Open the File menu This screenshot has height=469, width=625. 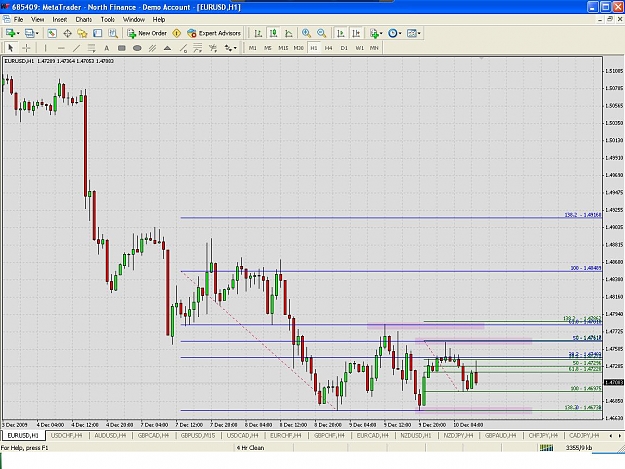18,20
